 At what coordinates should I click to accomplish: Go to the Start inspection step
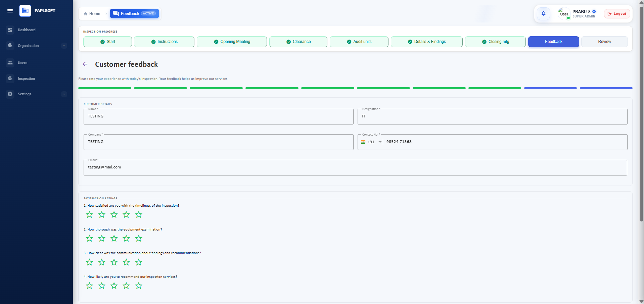(x=107, y=42)
